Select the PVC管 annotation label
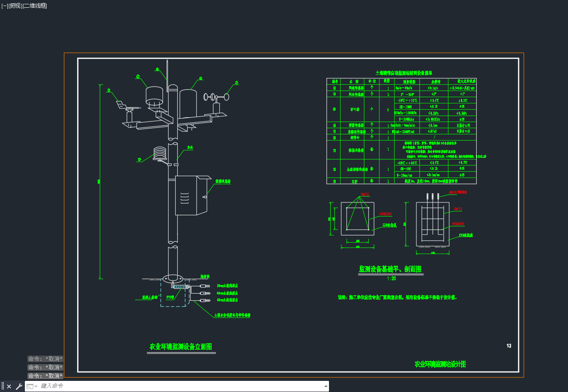The image size is (568, 392). coord(170,297)
